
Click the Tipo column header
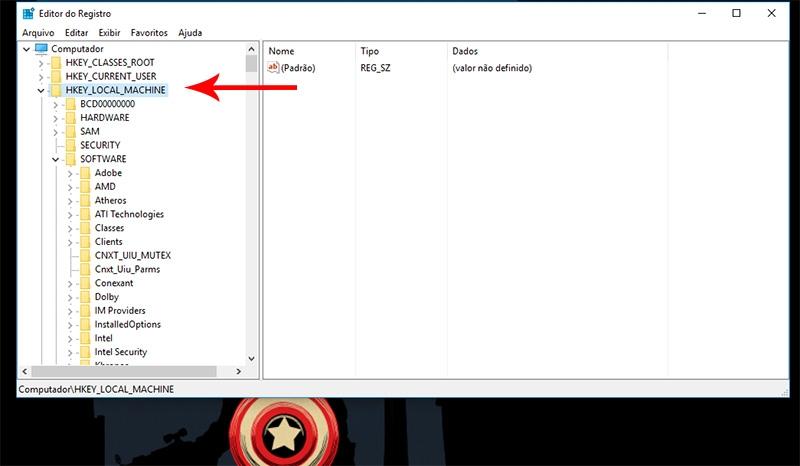369,51
